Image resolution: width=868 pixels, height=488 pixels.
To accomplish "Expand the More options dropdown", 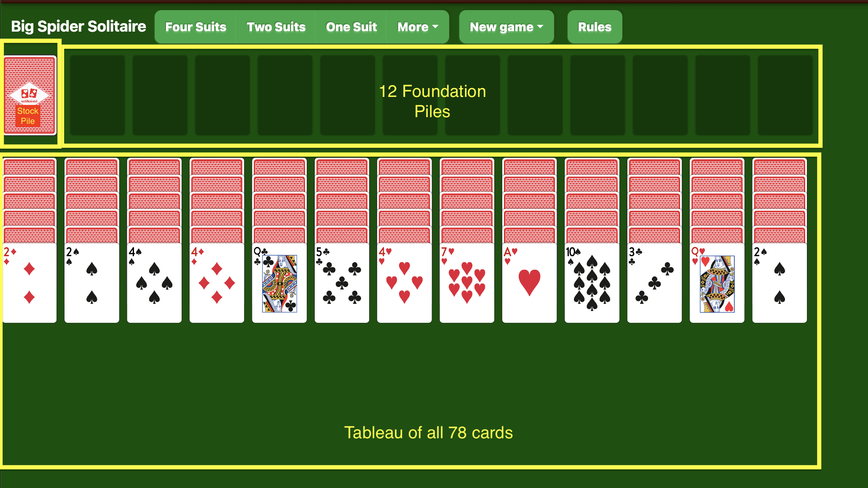I will click(x=417, y=27).
